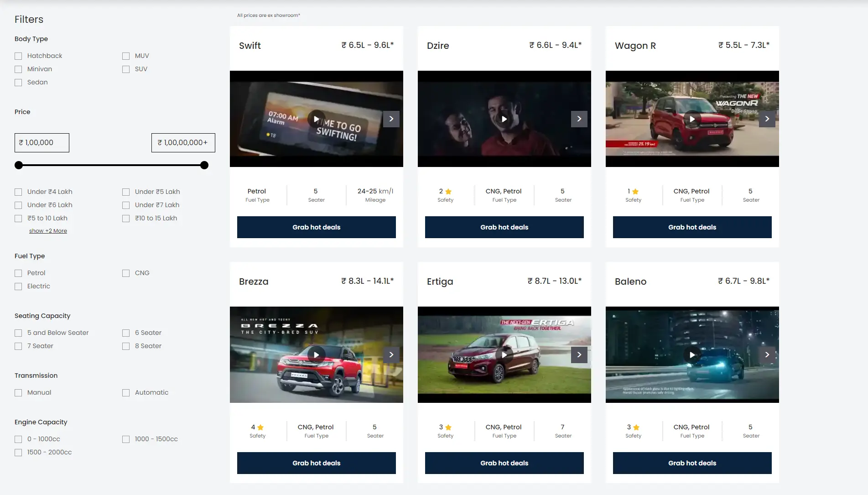Check 0 - 1000cc engine capacity

coord(18,439)
